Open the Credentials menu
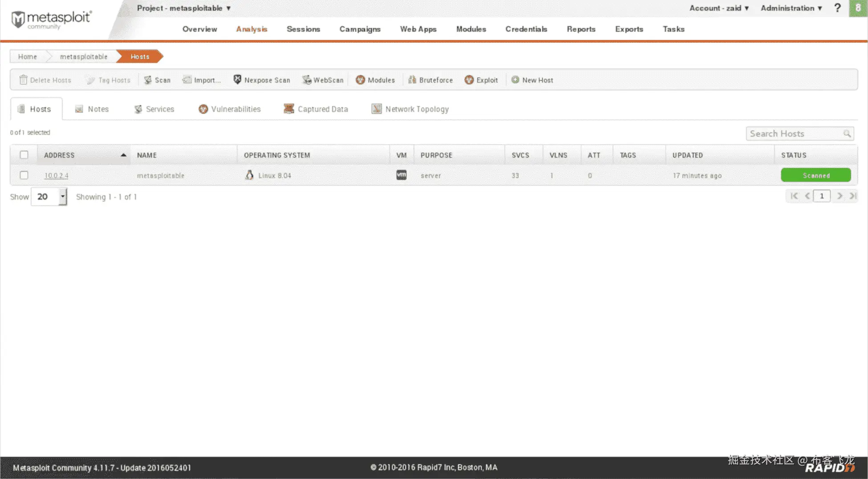The width and height of the screenshot is (868, 479). pyautogui.click(x=527, y=29)
